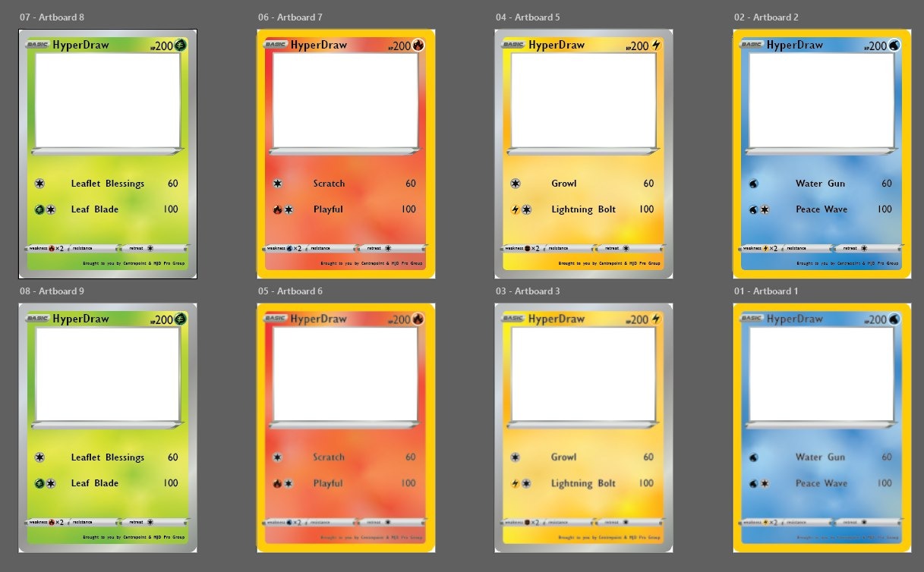Click the fire energy icon beside HP on Artboard 7
Viewport: 924px width, 572px height.
419,46
